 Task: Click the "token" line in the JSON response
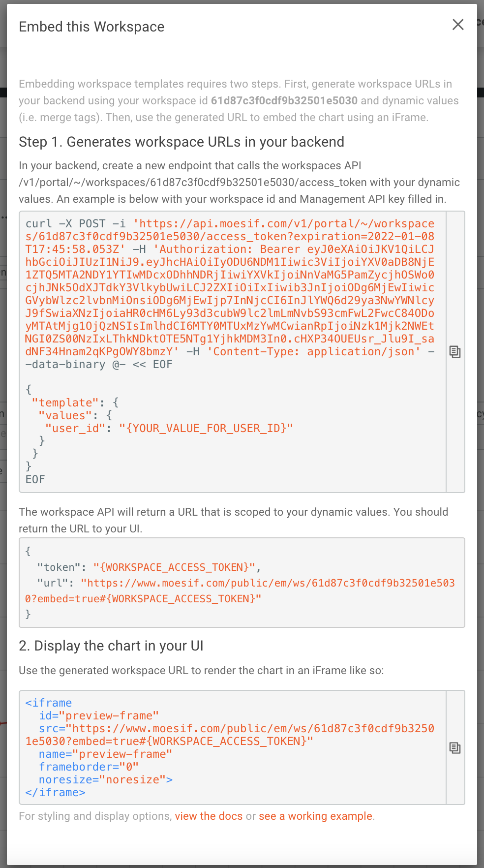pos(149,567)
